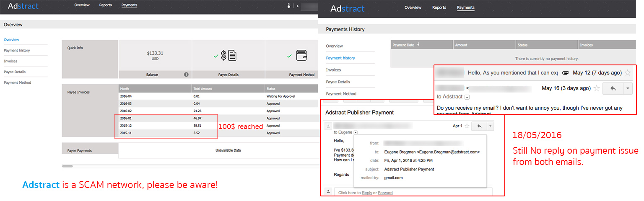Image resolution: width=644 pixels, height=201 pixels.
Task: Select the Payments tab in the right window's top navigation
Action: (466, 8)
